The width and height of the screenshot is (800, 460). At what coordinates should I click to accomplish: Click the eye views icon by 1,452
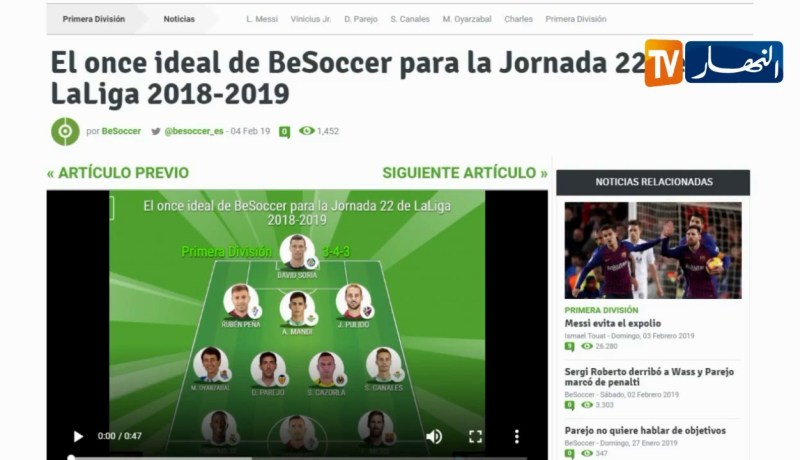(307, 131)
